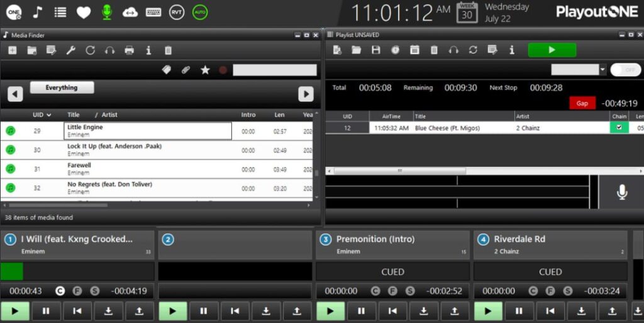Image resolution: width=644 pixels, height=323 pixels.
Task: Click the Media Finder search field
Action: pos(275,70)
